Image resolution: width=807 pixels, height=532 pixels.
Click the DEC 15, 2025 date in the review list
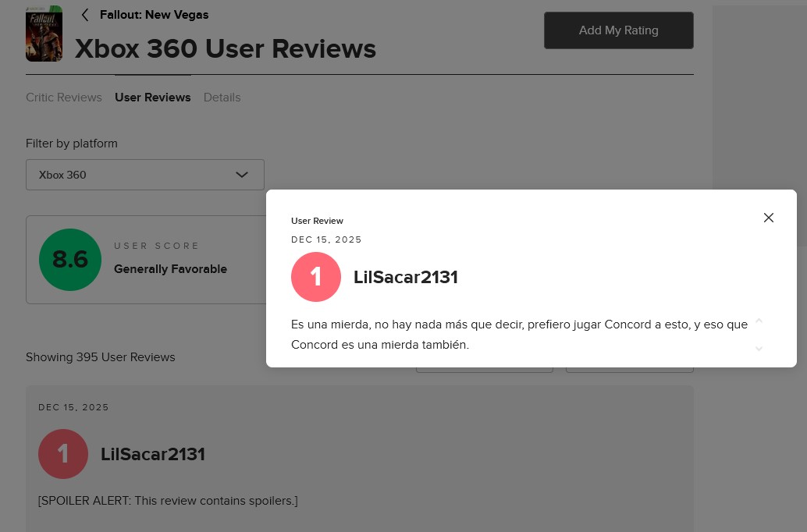(x=73, y=407)
